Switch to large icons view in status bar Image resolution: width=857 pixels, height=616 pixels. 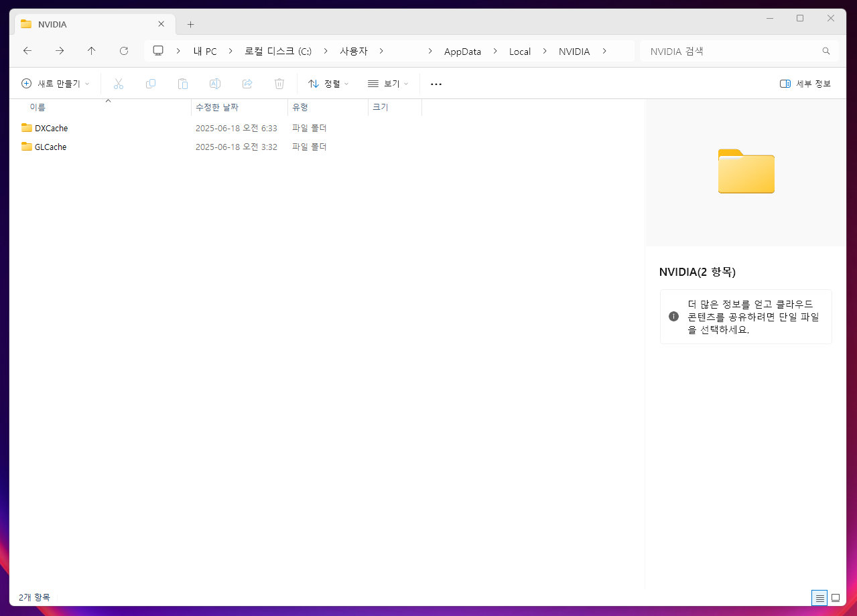point(836,598)
